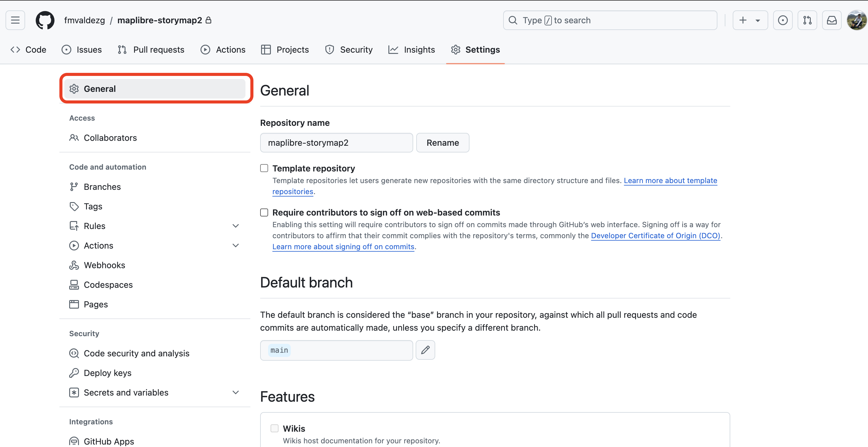Image resolution: width=868 pixels, height=447 pixels.
Task: Expand the Rules sidebar section
Action: point(236,226)
